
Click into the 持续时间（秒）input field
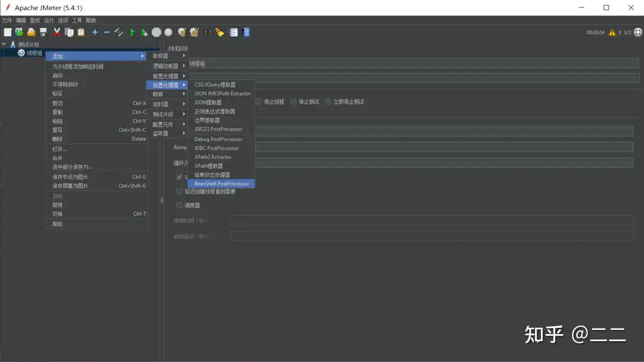(432, 220)
